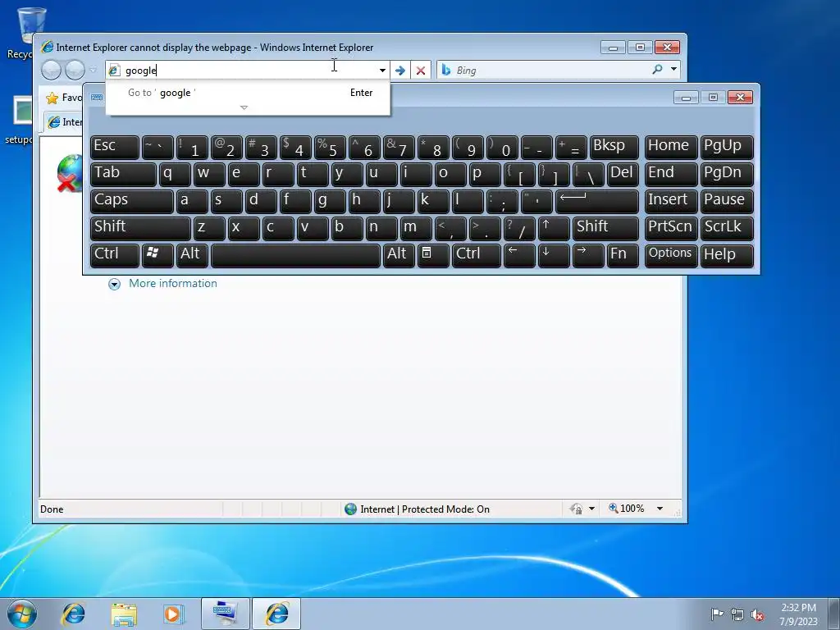Toggle the left Shift key
840x630 pixels.
140,228
